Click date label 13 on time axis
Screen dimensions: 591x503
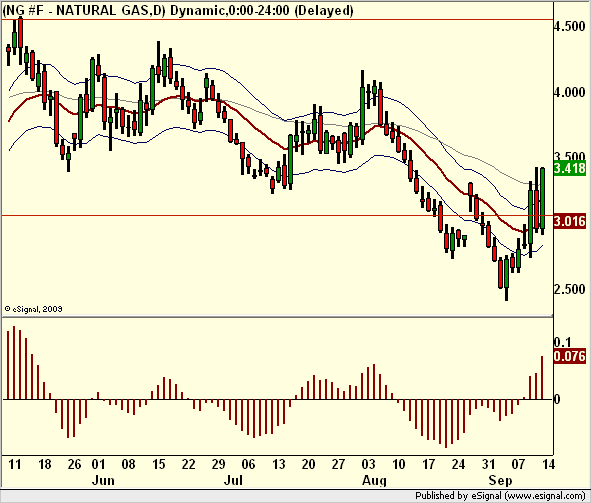pos(278,464)
